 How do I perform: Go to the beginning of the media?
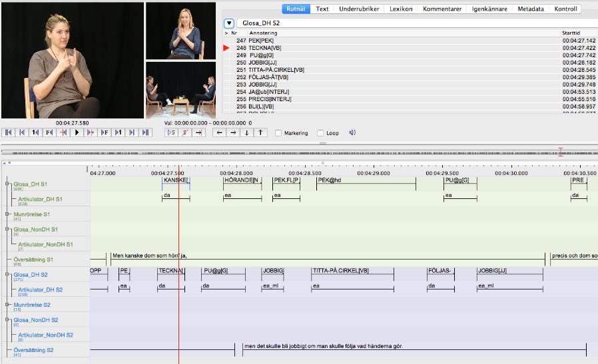(x=9, y=132)
